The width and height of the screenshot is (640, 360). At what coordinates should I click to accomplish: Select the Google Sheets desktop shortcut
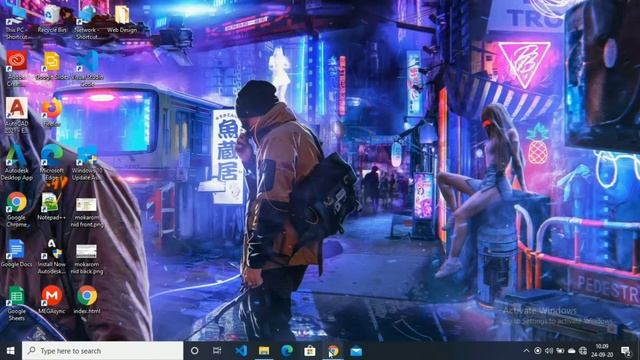click(x=16, y=304)
